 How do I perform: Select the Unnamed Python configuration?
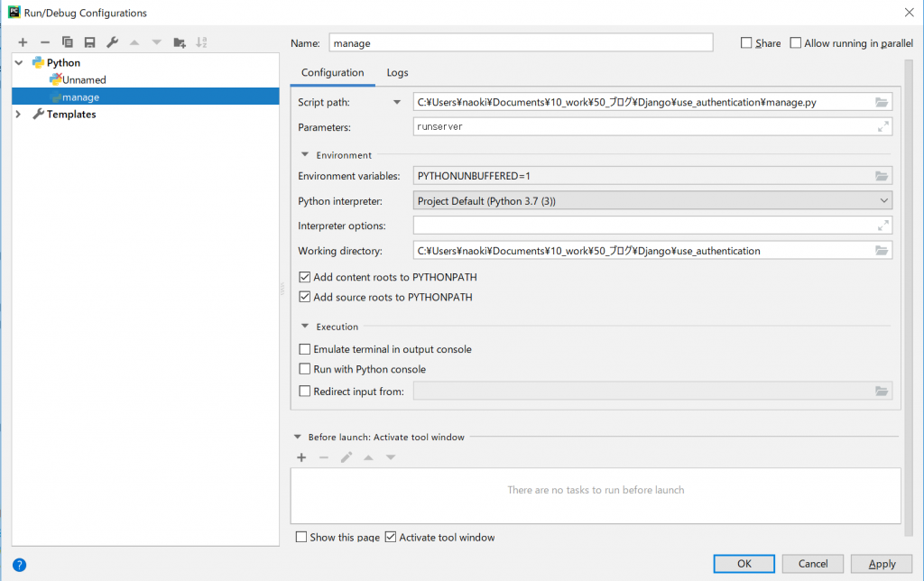tap(84, 80)
